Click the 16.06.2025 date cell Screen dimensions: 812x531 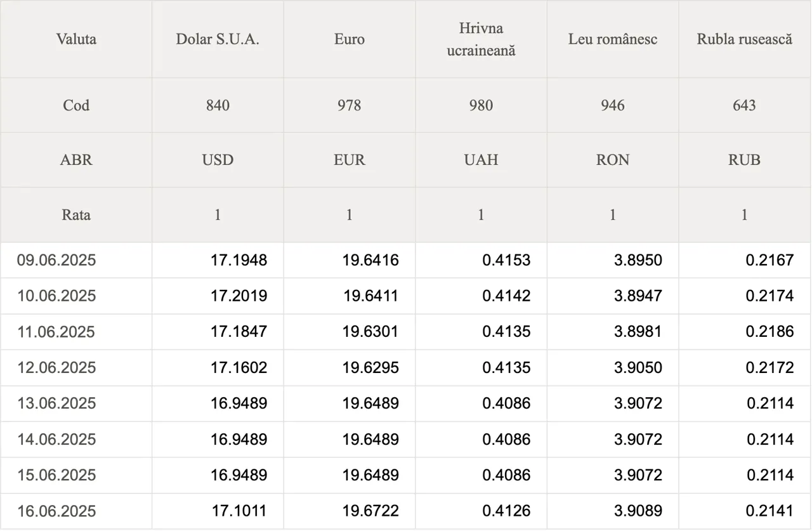coord(76,511)
